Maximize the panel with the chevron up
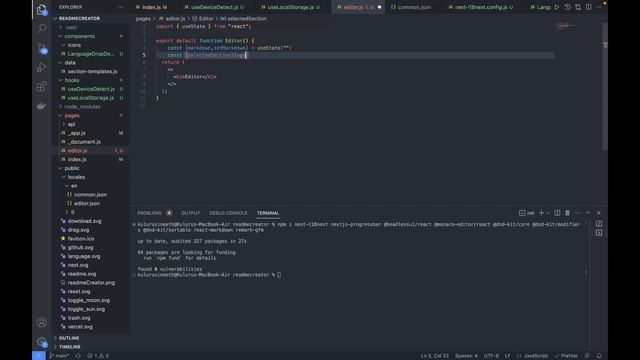Image resolution: width=640 pixels, height=360 pixels. (588, 213)
